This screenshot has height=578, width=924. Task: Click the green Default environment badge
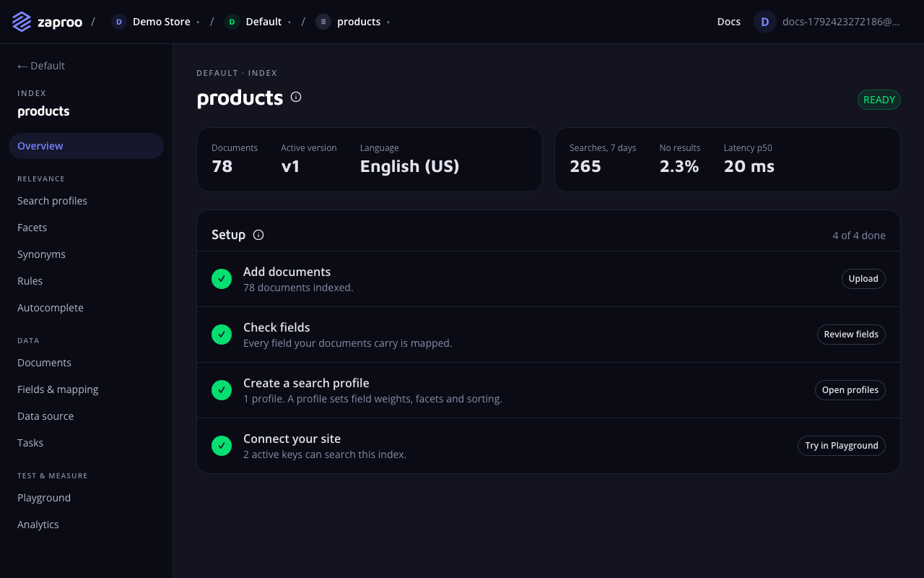[x=232, y=22]
